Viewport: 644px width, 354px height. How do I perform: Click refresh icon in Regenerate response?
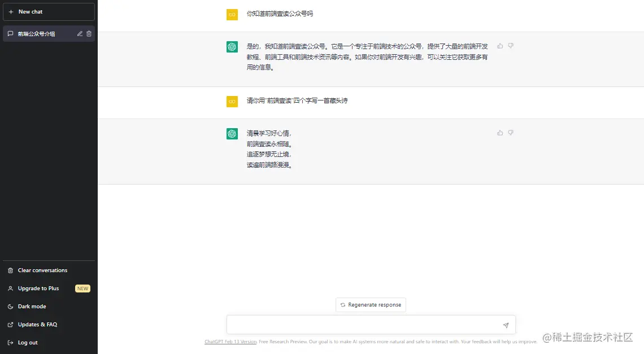pos(343,305)
